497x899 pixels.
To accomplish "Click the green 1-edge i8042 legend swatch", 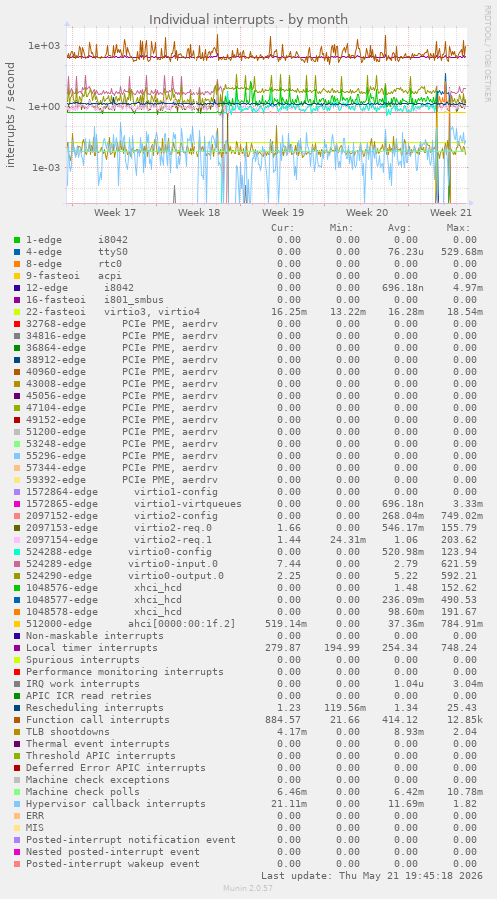I will 17,240.
